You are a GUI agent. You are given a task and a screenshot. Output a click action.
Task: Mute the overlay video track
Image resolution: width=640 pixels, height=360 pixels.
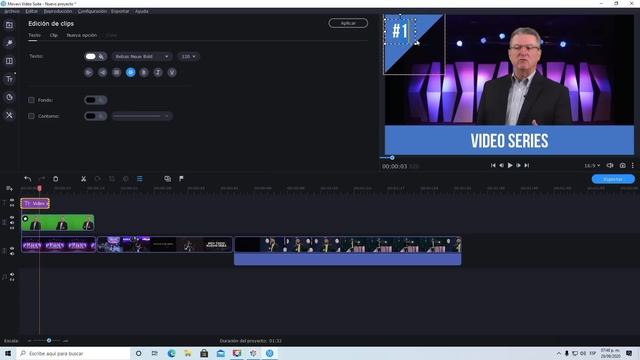pos(12,223)
